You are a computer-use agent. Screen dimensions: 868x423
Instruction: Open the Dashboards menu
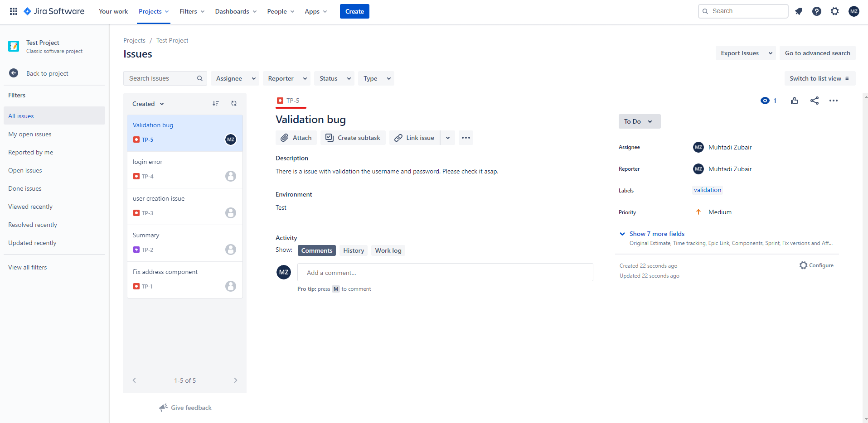(235, 11)
